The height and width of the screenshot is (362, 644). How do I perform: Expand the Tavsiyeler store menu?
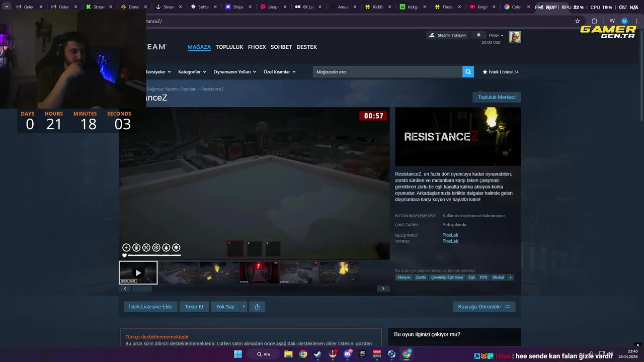pos(158,72)
